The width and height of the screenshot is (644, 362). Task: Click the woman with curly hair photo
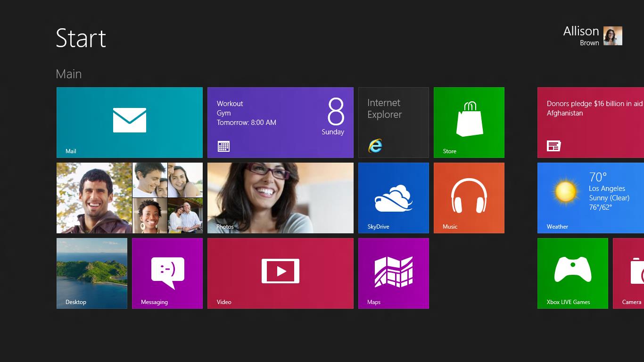[150, 216]
